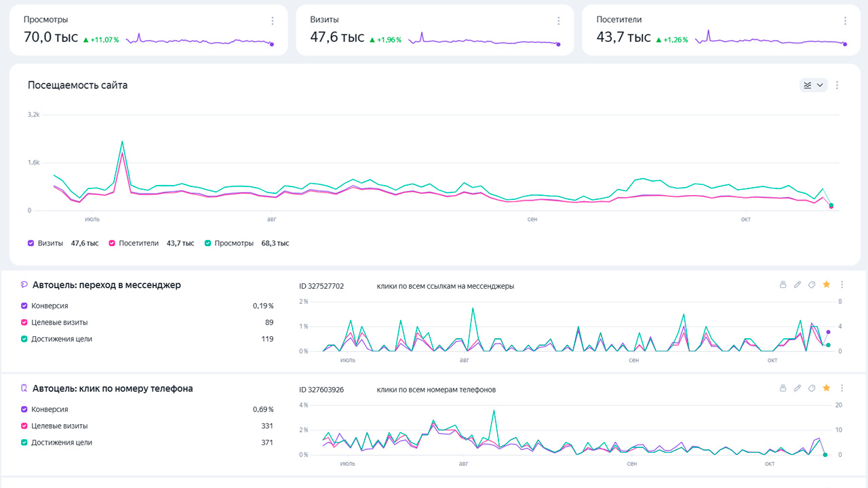The height and width of the screenshot is (488, 868).
Task: Open the three-dot menu of the Посещаемость сайта chart
Action: [837, 85]
